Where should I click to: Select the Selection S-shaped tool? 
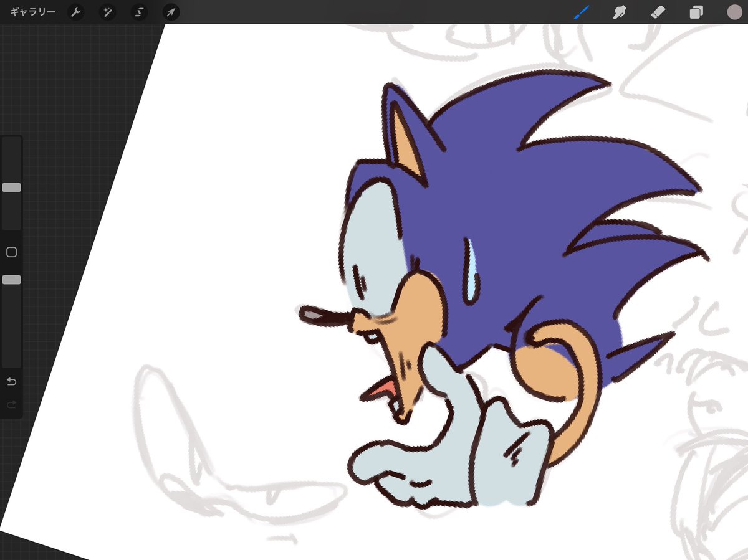(139, 12)
